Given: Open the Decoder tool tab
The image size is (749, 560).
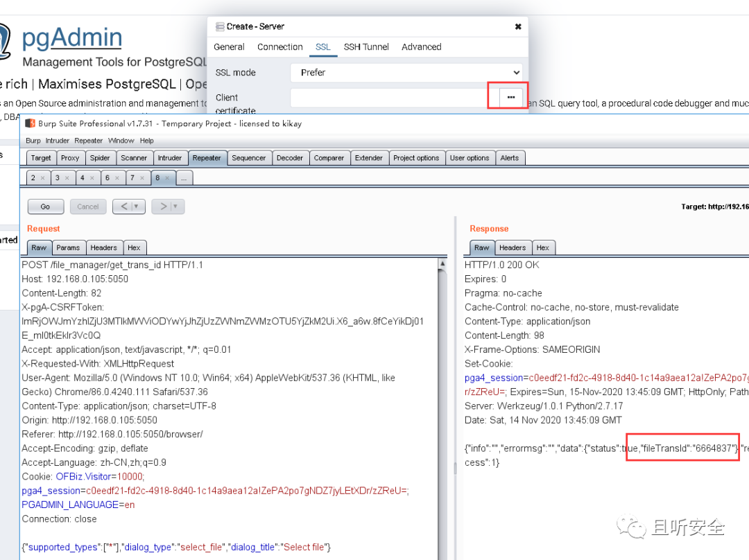Looking at the screenshot, I should pyautogui.click(x=290, y=158).
